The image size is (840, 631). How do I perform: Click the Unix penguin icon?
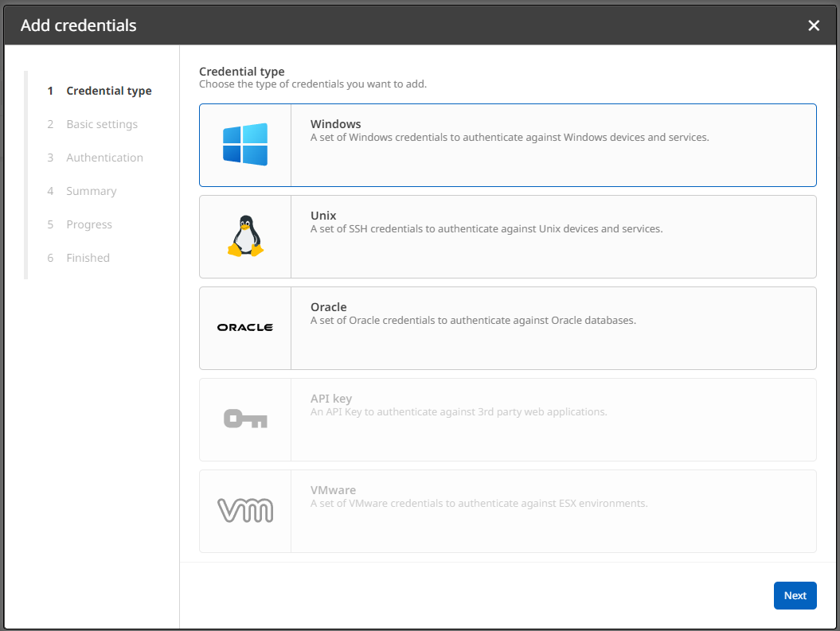(245, 236)
